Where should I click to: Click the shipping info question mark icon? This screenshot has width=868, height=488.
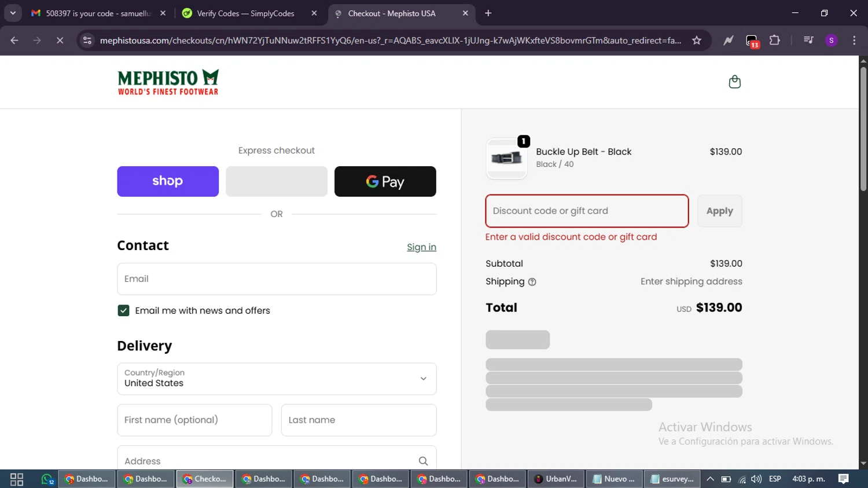pyautogui.click(x=532, y=282)
